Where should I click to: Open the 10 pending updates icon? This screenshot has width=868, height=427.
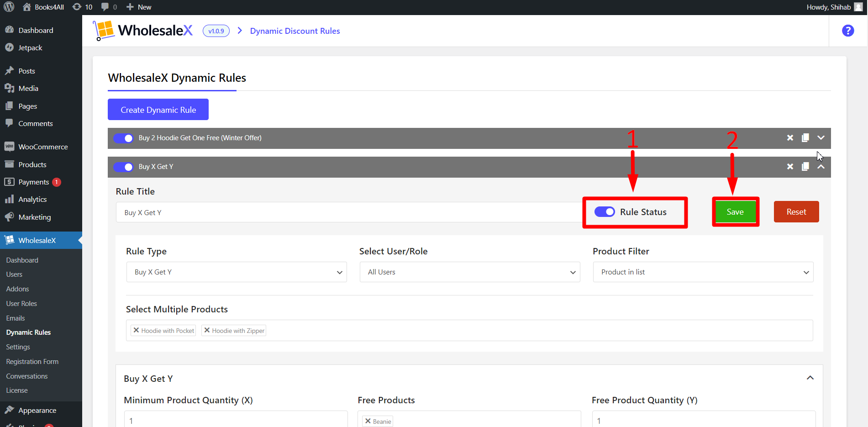pyautogui.click(x=83, y=7)
